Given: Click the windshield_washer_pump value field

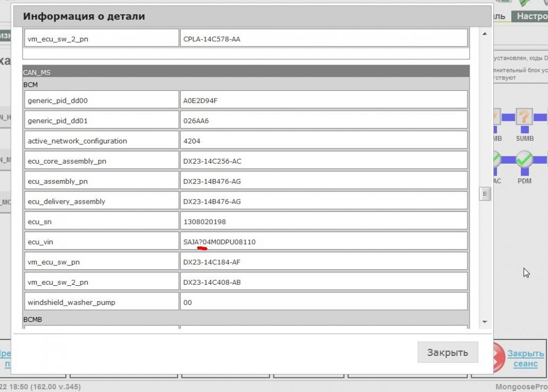Looking at the screenshot, I should point(323,302).
